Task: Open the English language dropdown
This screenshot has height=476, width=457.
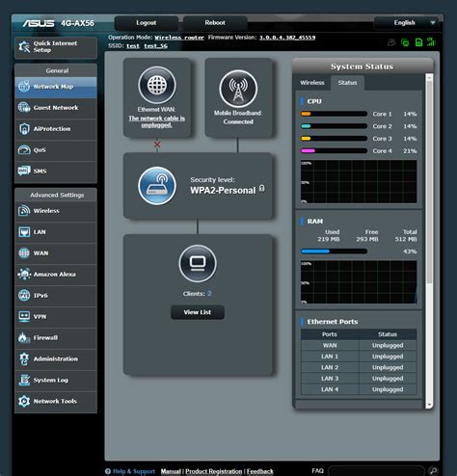Action: tap(406, 23)
